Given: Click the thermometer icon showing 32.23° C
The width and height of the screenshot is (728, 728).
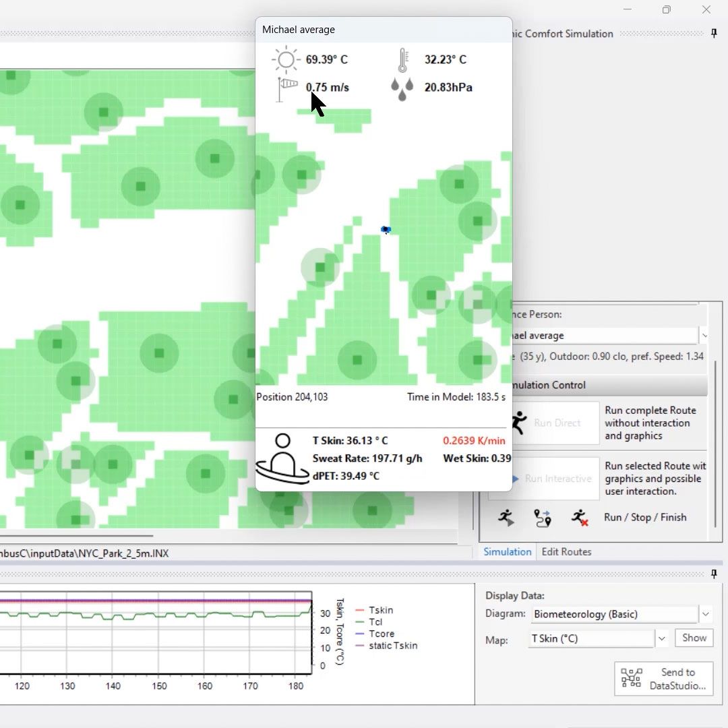Looking at the screenshot, I should pyautogui.click(x=402, y=59).
